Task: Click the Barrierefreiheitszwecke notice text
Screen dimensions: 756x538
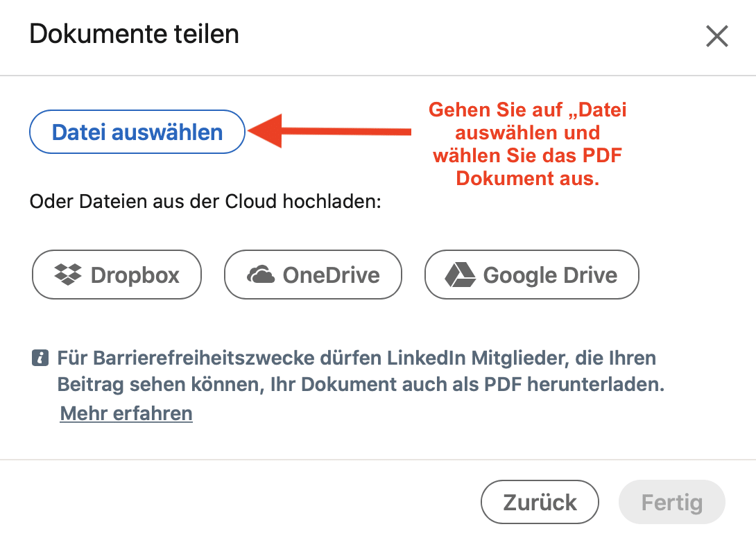Action: [x=361, y=371]
